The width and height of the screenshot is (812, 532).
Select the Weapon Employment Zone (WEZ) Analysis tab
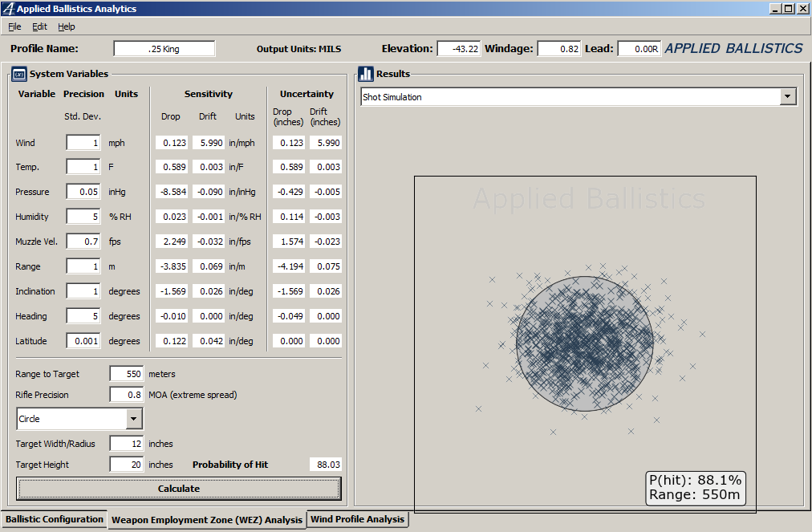click(207, 520)
